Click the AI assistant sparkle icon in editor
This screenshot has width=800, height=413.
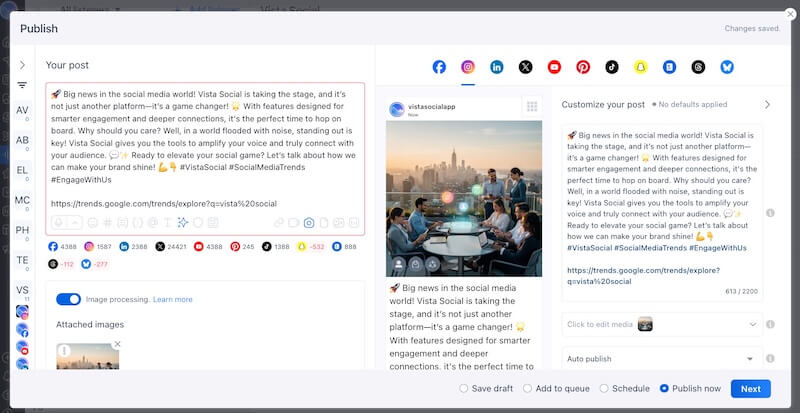point(183,223)
